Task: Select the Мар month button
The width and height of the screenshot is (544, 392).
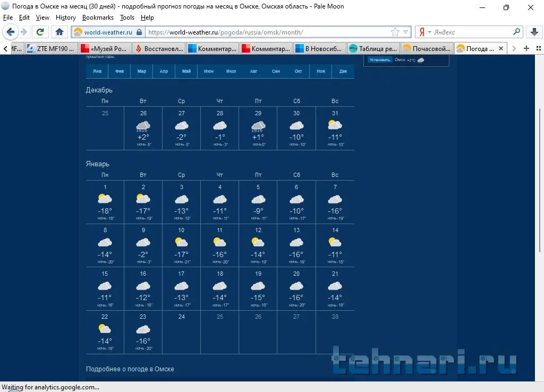Action: tap(141, 71)
